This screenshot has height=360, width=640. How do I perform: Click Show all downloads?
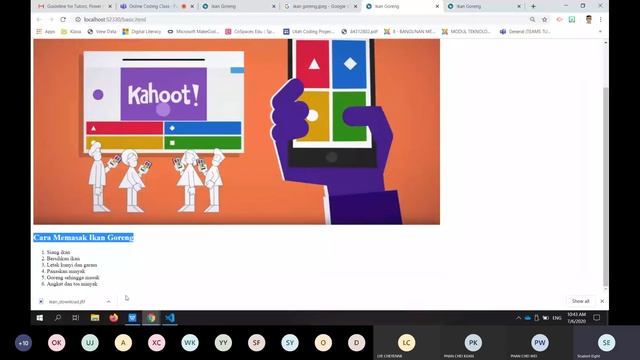(x=580, y=301)
